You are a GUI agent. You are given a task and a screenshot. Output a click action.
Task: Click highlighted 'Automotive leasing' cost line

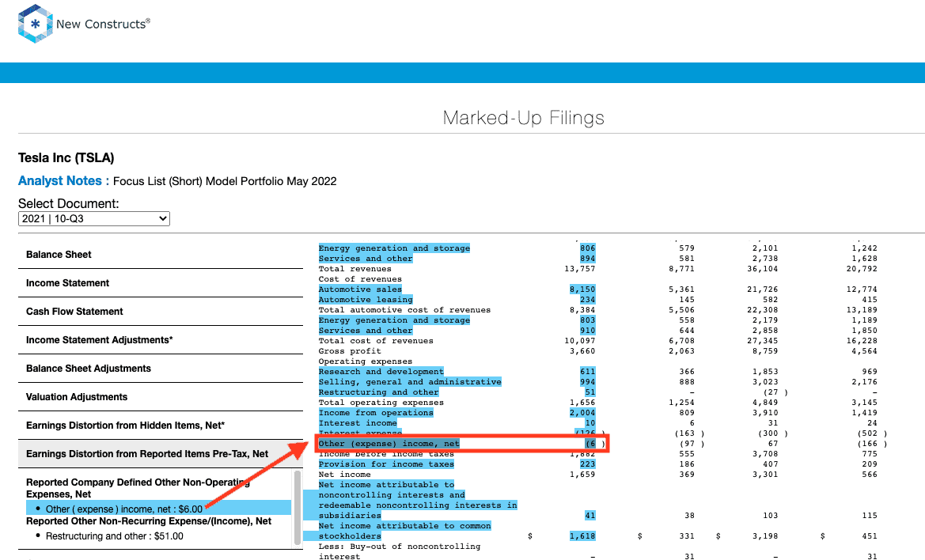(366, 300)
